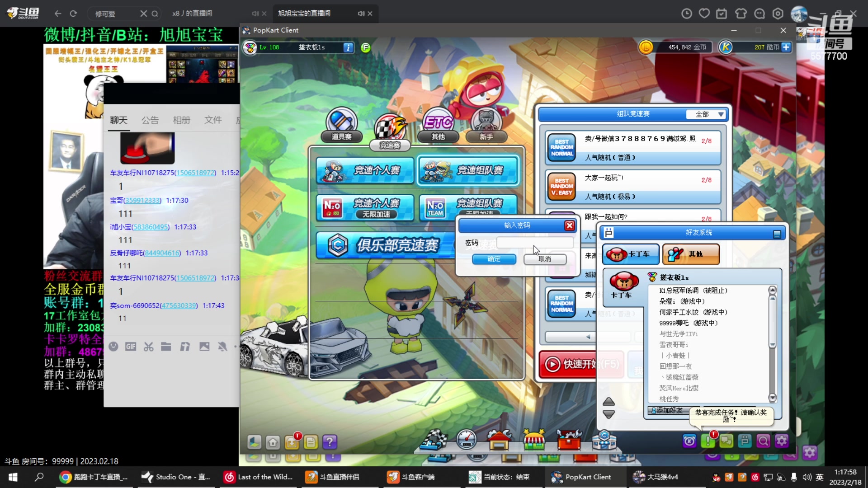Open the GIF icon in chat toolbar
868x488 pixels.
pos(131,347)
